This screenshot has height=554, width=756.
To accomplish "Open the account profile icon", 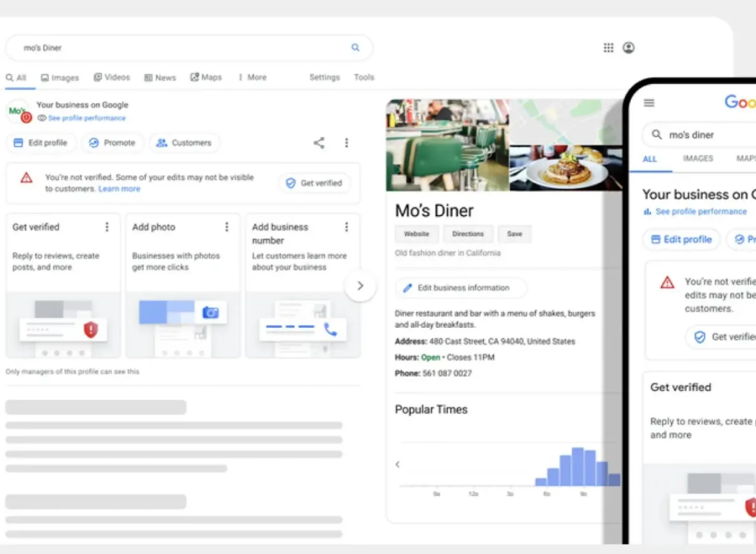I will 628,47.
